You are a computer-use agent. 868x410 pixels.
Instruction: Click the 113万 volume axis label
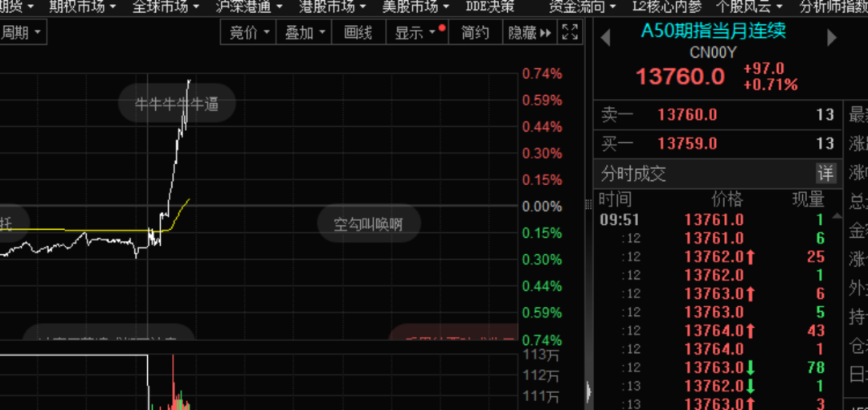click(542, 355)
